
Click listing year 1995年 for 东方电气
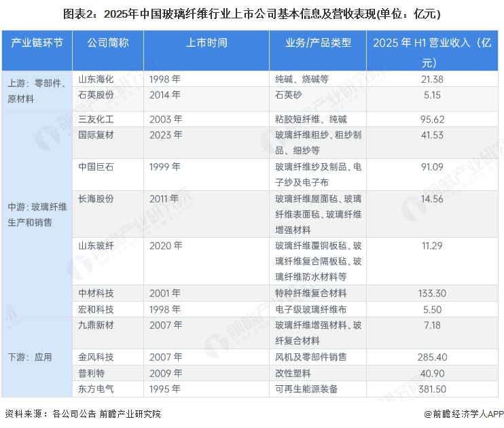pyautogui.click(x=165, y=389)
